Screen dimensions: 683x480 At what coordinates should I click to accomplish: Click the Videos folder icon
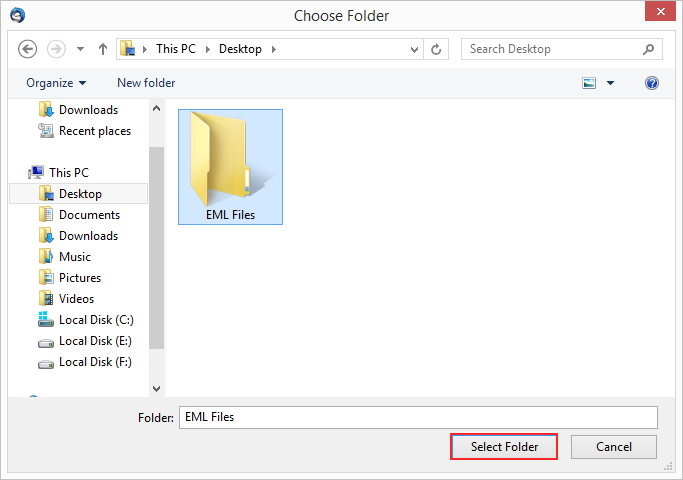tap(46, 299)
